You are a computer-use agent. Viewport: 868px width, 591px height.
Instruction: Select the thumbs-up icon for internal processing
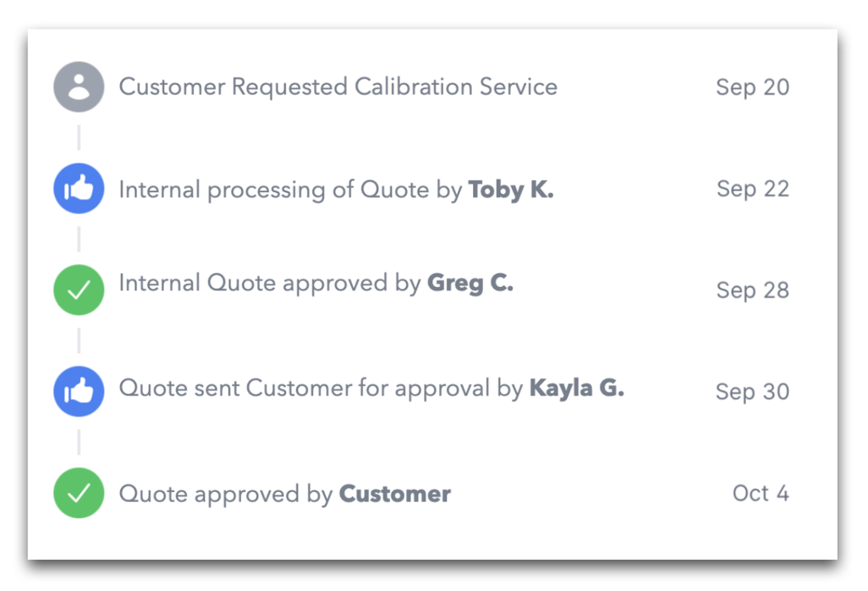[78, 188]
